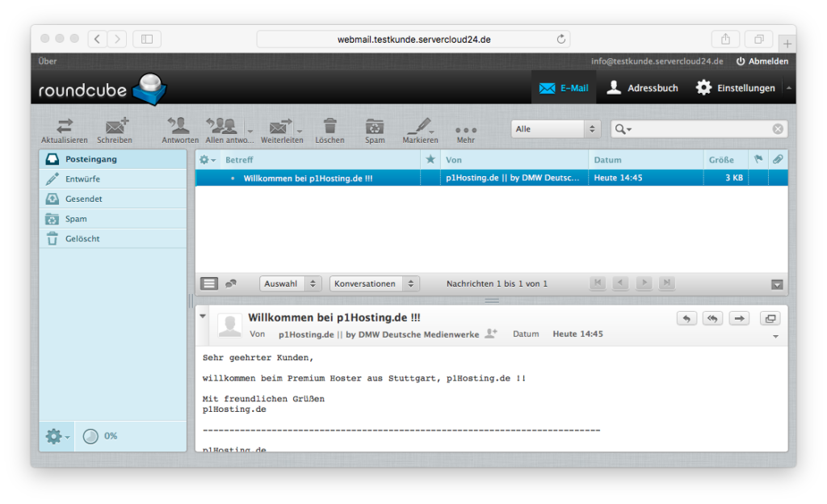Open the Mehr three-dots menu
This screenshot has height=504, width=827.
click(466, 128)
